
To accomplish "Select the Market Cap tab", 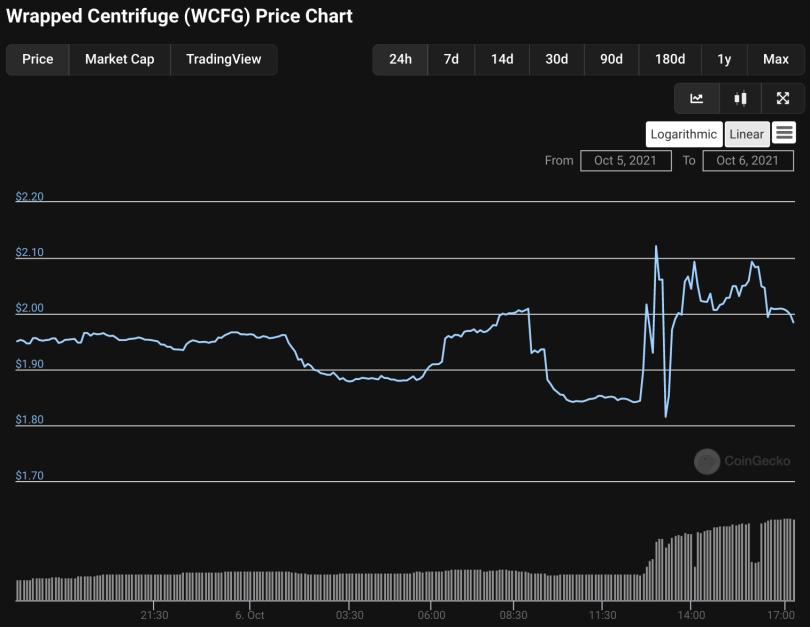I will [x=119, y=59].
